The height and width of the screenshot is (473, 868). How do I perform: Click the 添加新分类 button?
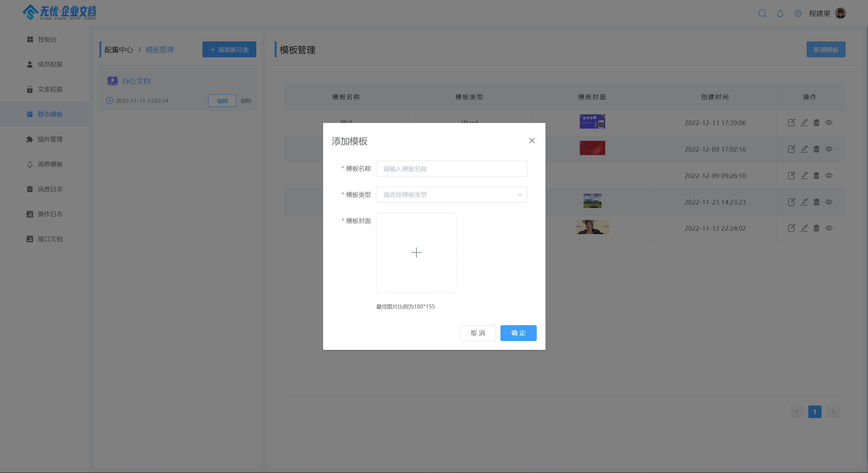click(229, 50)
